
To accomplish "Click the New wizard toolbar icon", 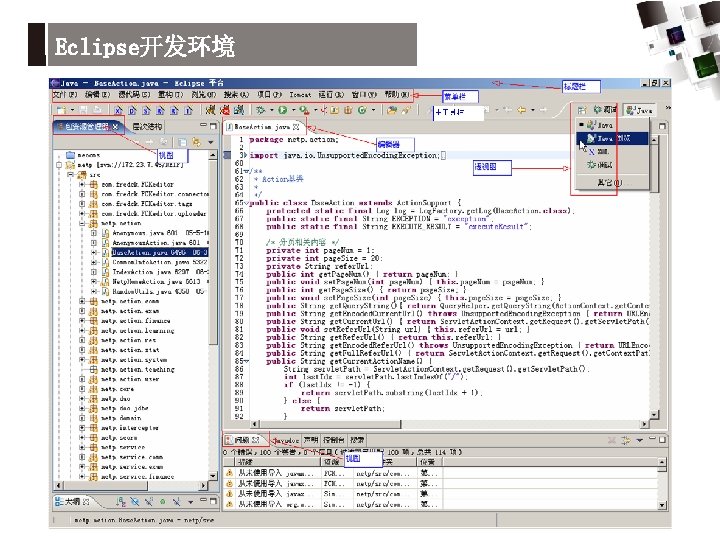I will [61, 110].
